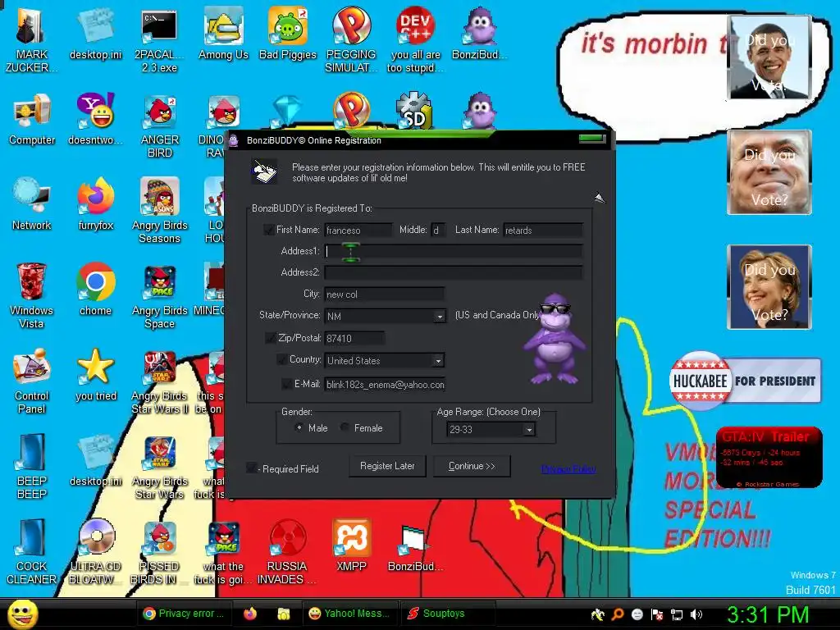This screenshot has width=840, height=630.
Task: Open the network tray icon
Action: tap(677, 614)
